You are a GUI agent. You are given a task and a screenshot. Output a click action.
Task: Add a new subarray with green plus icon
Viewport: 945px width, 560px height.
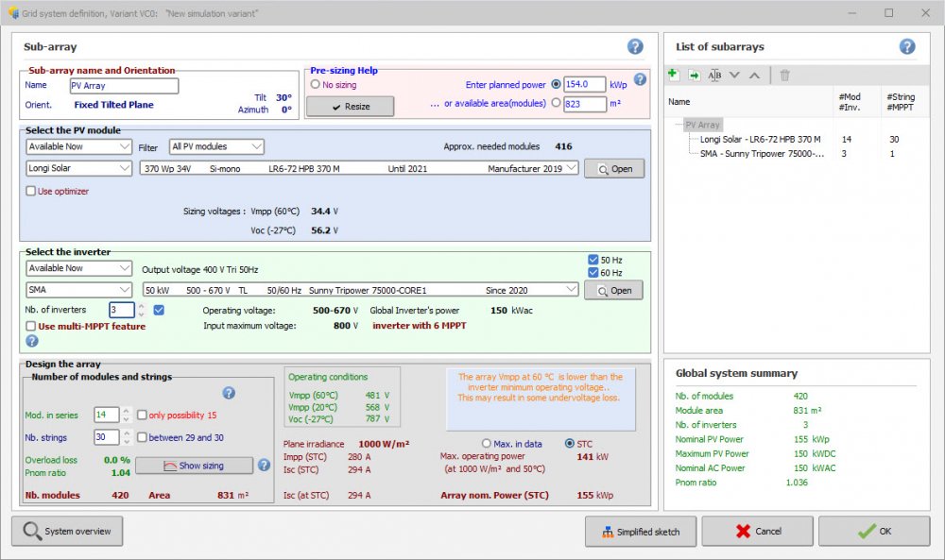point(674,75)
